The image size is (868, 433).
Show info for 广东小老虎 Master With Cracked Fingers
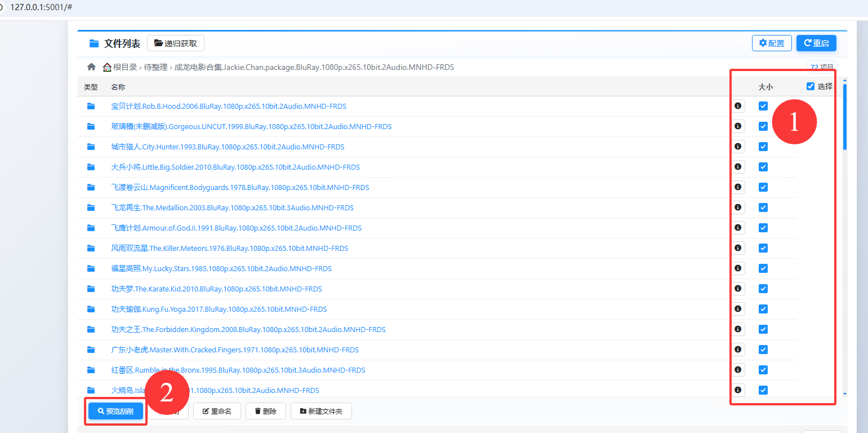(x=738, y=350)
